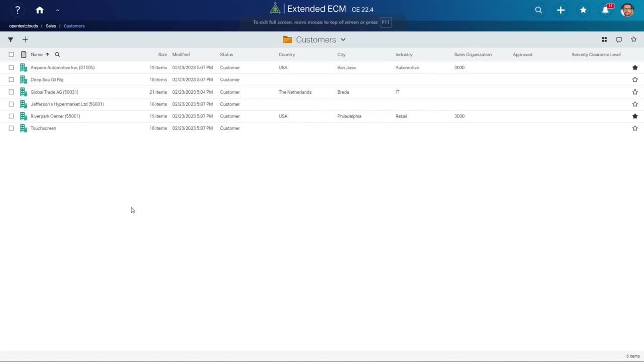Click 'Automotive' industry cell
The width and height of the screenshot is (644, 362).
(x=407, y=68)
